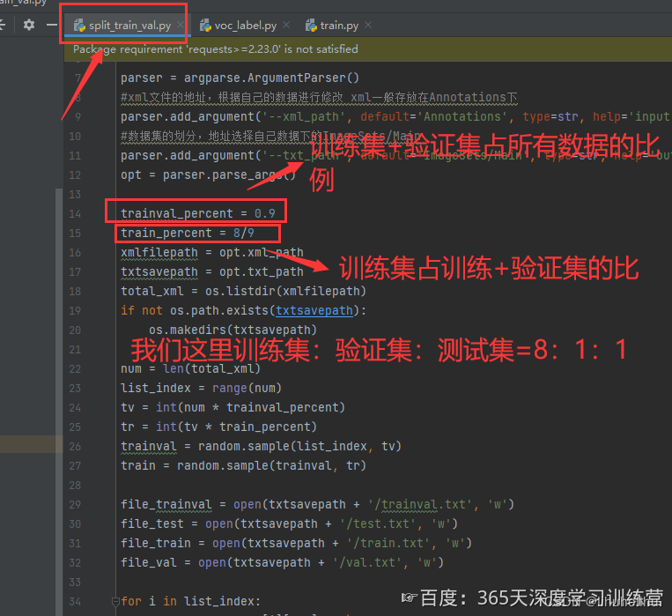Click 'opt = parser.parse_args()' line

click(208, 175)
